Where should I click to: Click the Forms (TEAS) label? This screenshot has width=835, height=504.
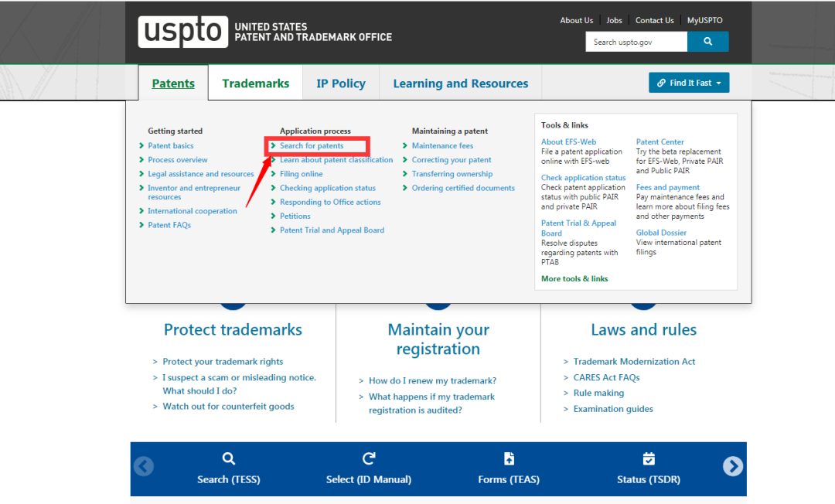tap(509, 479)
